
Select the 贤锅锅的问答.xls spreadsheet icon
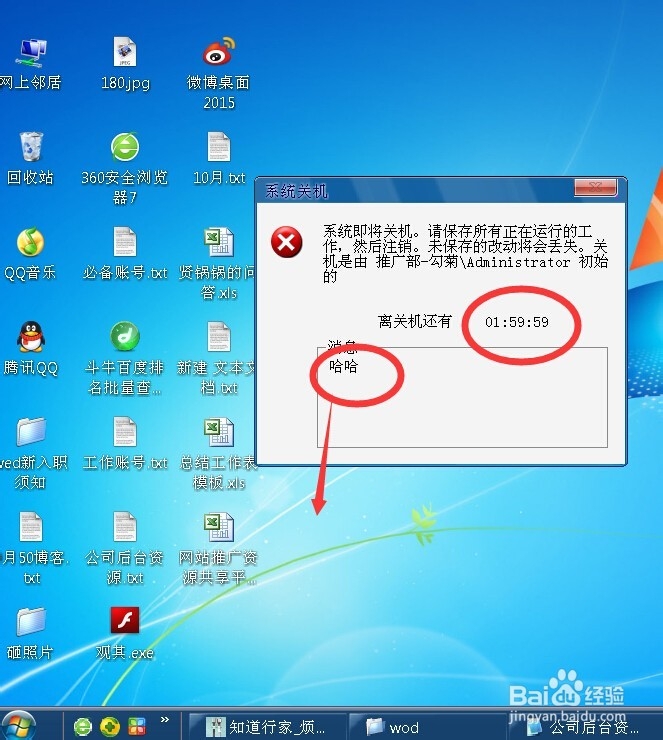pyautogui.click(x=218, y=242)
